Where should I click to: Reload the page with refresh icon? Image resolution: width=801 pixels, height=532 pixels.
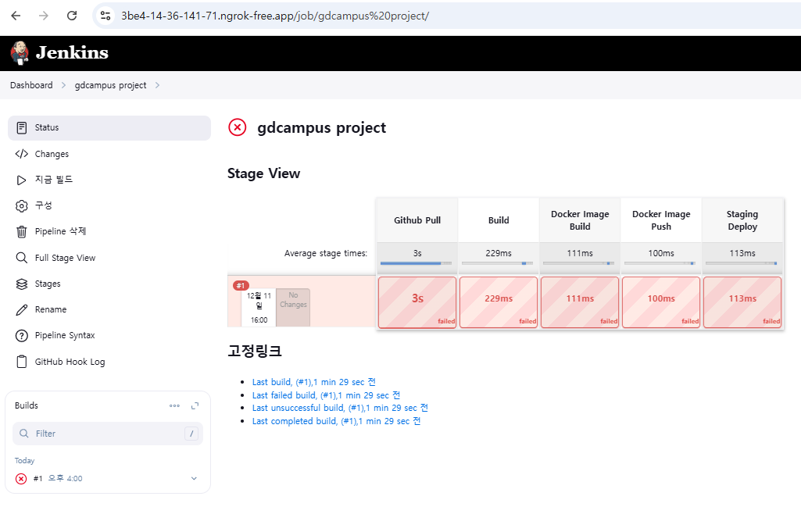[72, 16]
